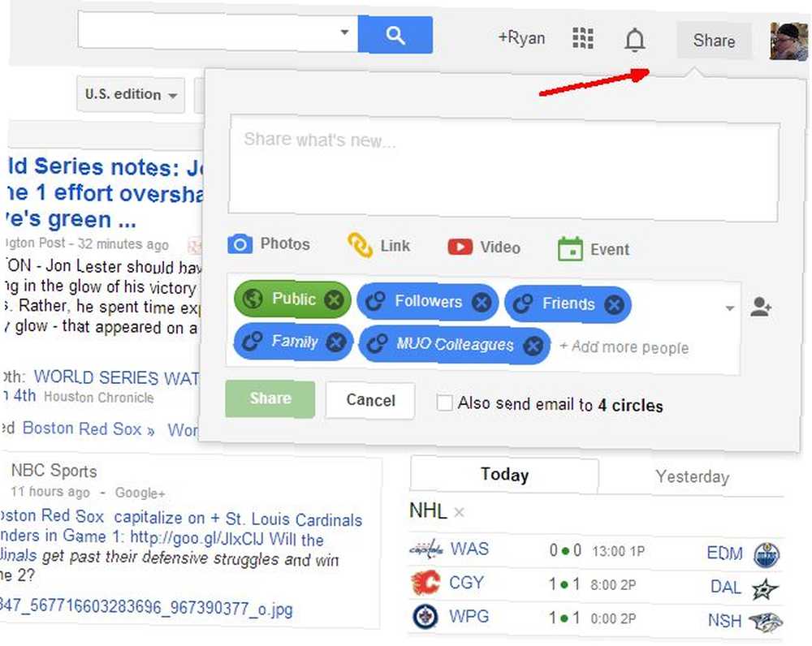Select the Family circle chip

tap(295, 341)
